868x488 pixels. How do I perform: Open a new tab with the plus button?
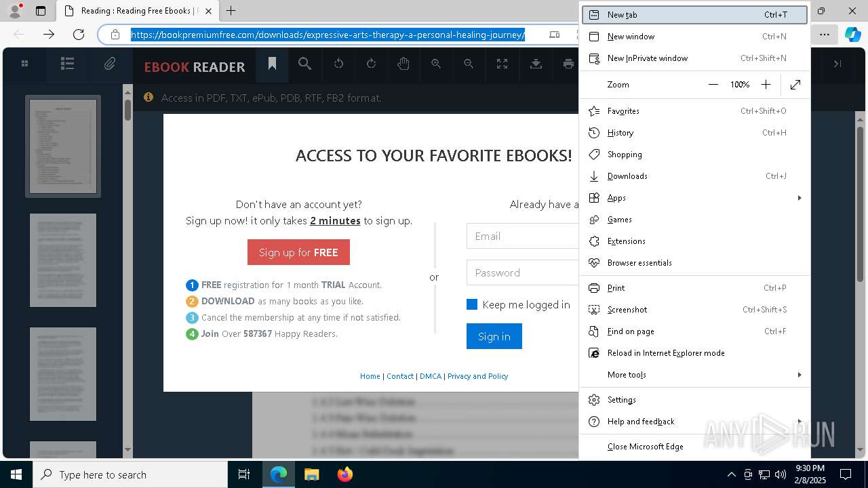coord(231,11)
